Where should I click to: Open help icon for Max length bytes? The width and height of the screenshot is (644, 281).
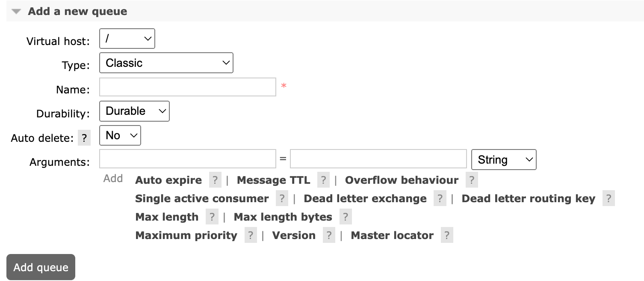(x=346, y=217)
